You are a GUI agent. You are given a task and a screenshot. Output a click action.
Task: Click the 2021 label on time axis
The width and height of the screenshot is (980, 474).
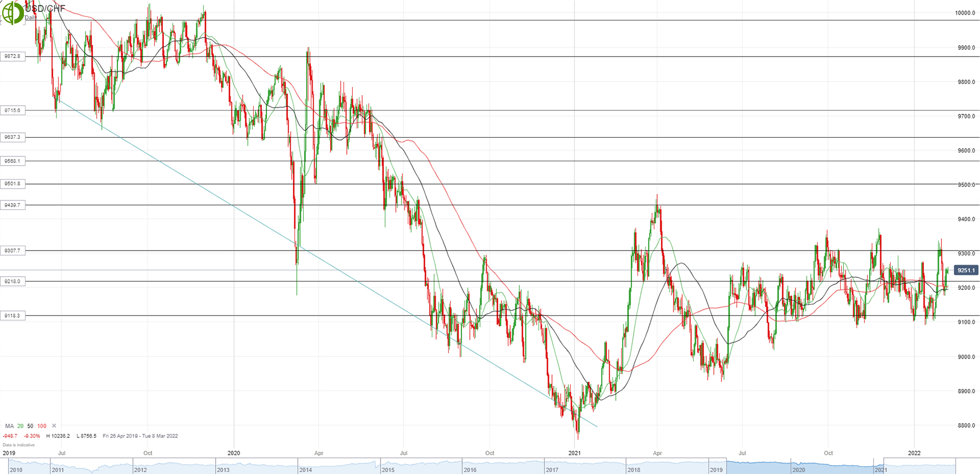point(574,453)
